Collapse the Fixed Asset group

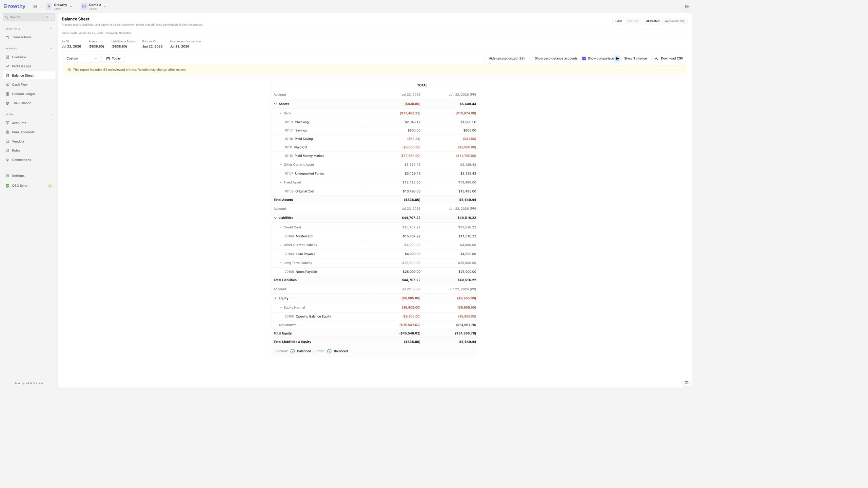pyautogui.click(x=281, y=183)
